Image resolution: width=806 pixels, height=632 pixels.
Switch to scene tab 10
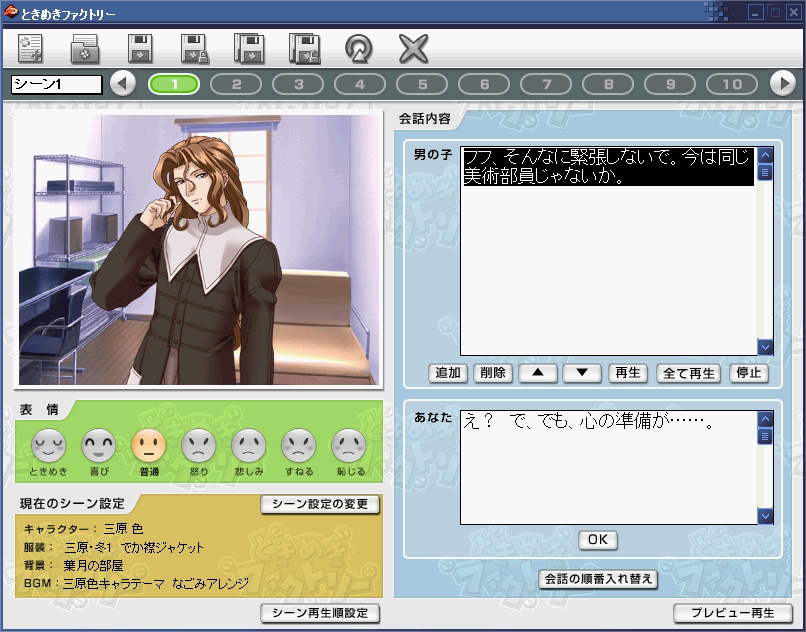(x=732, y=84)
